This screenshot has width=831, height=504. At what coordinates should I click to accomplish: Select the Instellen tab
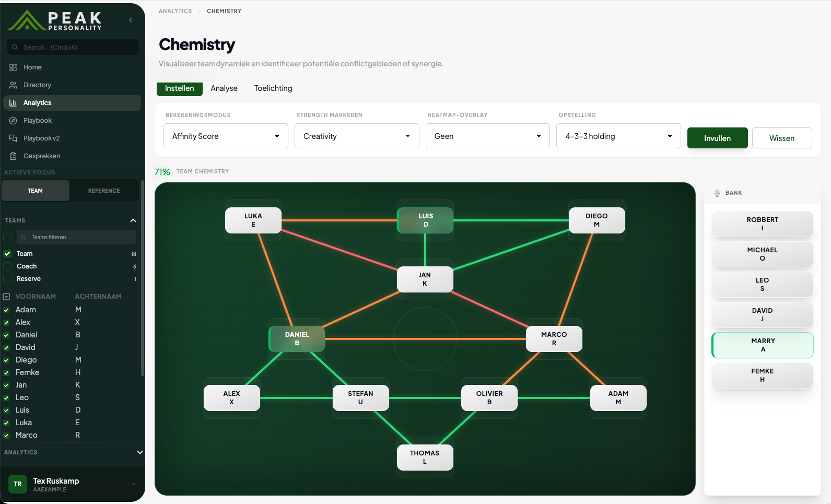[x=180, y=88]
